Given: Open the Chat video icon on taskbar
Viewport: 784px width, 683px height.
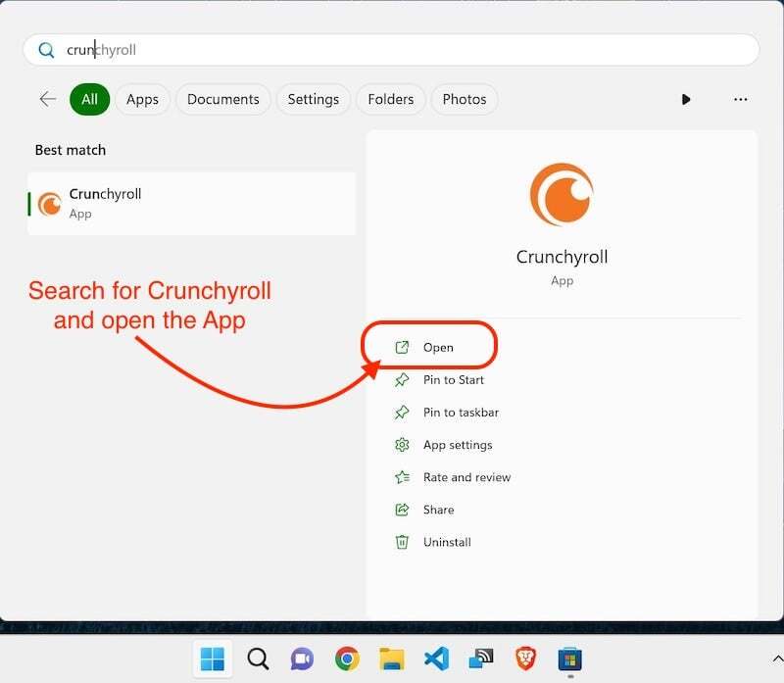Looking at the screenshot, I should [302, 659].
